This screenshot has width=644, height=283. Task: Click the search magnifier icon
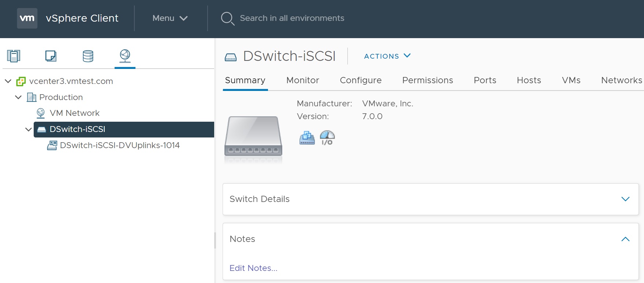227,18
